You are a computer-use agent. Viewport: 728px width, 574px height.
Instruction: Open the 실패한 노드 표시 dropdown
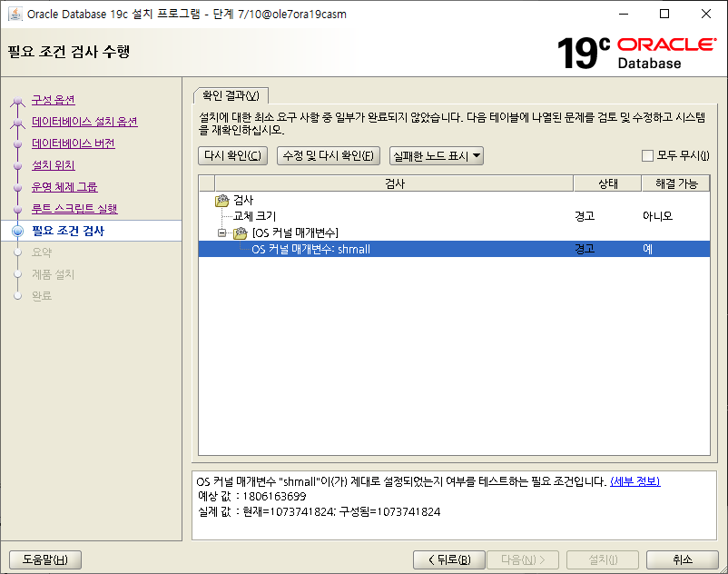pos(437,156)
